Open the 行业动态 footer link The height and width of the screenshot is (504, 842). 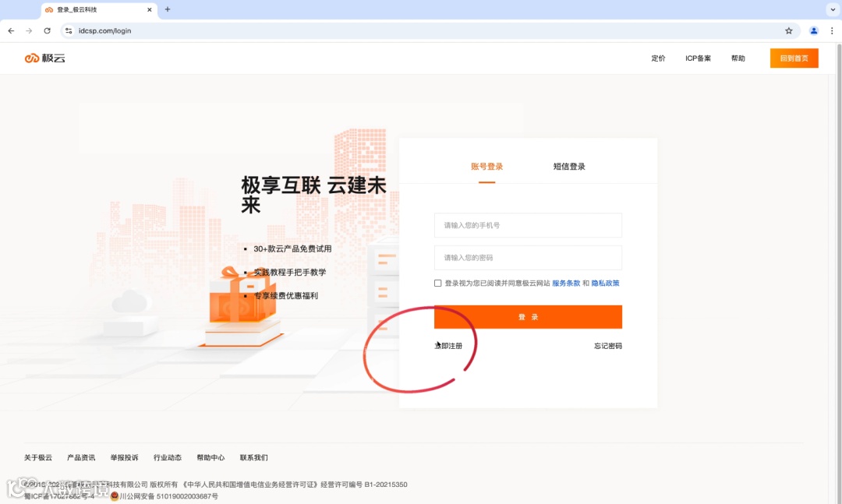coord(168,457)
